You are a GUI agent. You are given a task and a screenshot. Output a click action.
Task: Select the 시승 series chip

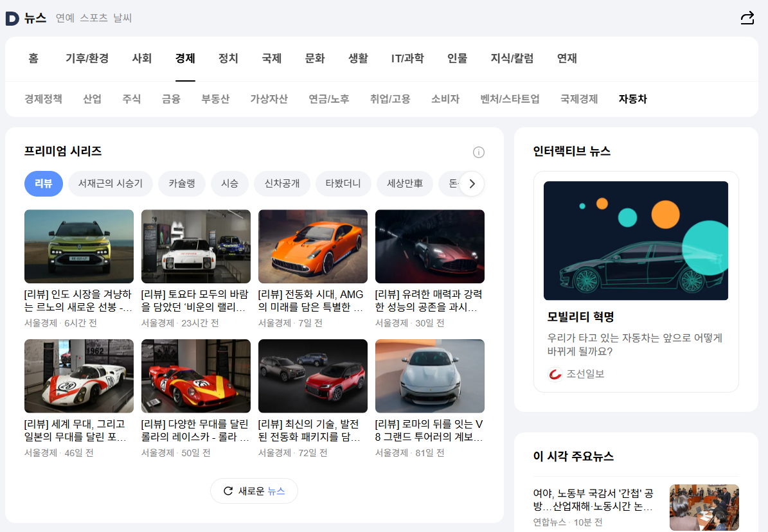(x=229, y=184)
